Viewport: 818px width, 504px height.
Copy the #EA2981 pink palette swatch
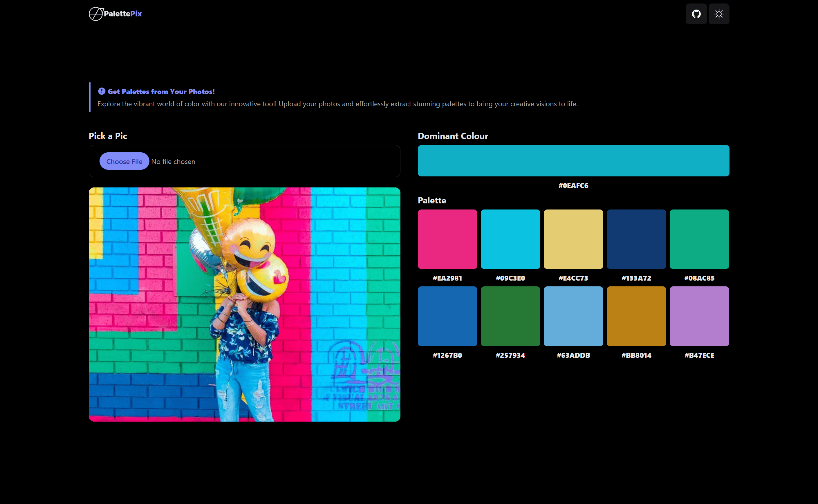point(447,239)
